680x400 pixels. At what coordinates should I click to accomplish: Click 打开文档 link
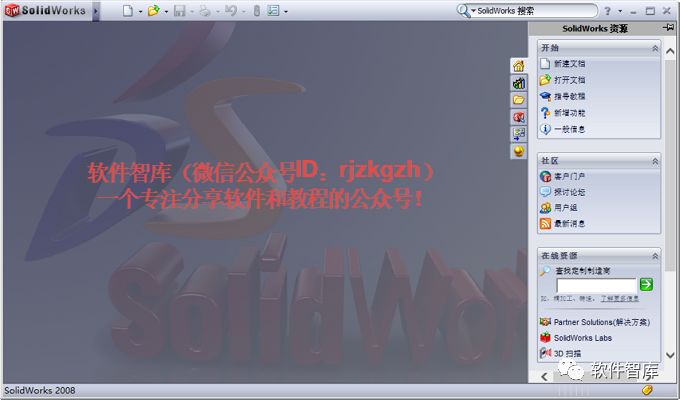[x=569, y=80]
